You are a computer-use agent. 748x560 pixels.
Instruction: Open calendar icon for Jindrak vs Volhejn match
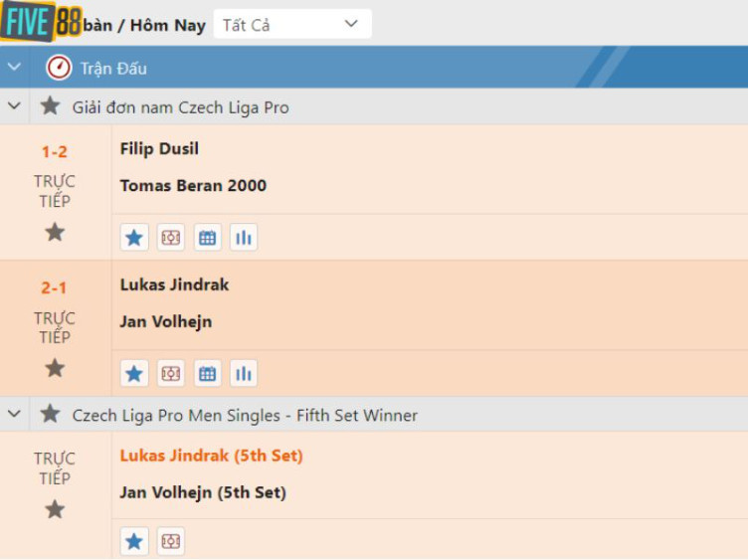click(207, 374)
